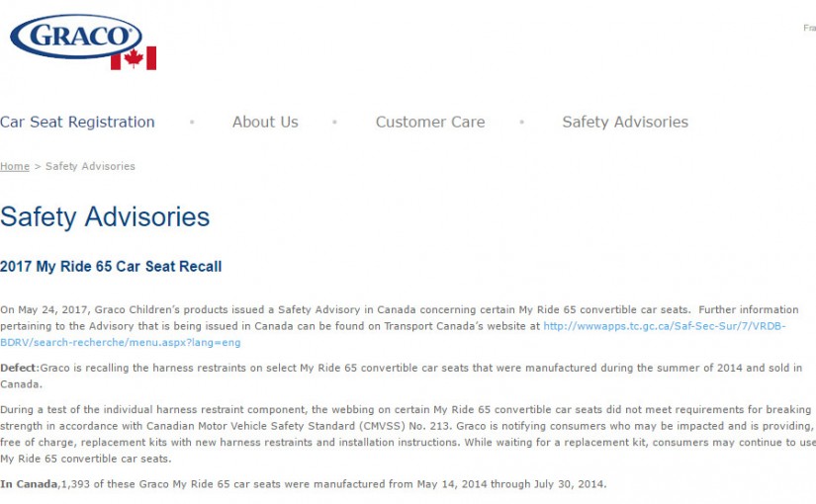The image size is (816, 504).
Task: Open Customer Care in the navigation
Action: 430,123
